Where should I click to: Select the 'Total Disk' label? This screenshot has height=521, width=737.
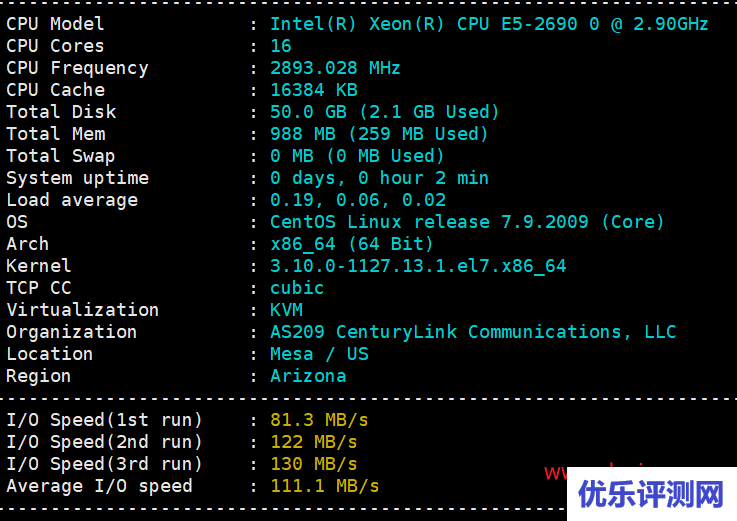click(61, 112)
